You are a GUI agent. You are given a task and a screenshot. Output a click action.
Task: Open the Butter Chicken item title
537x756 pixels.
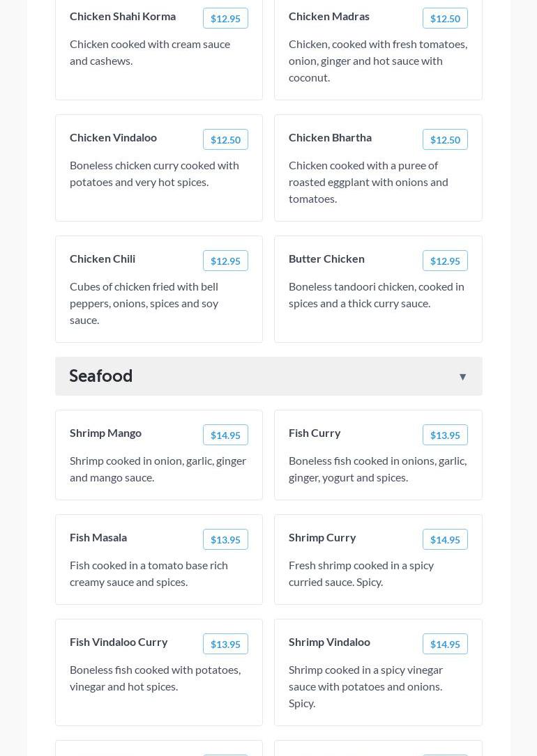pyautogui.click(x=326, y=259)
